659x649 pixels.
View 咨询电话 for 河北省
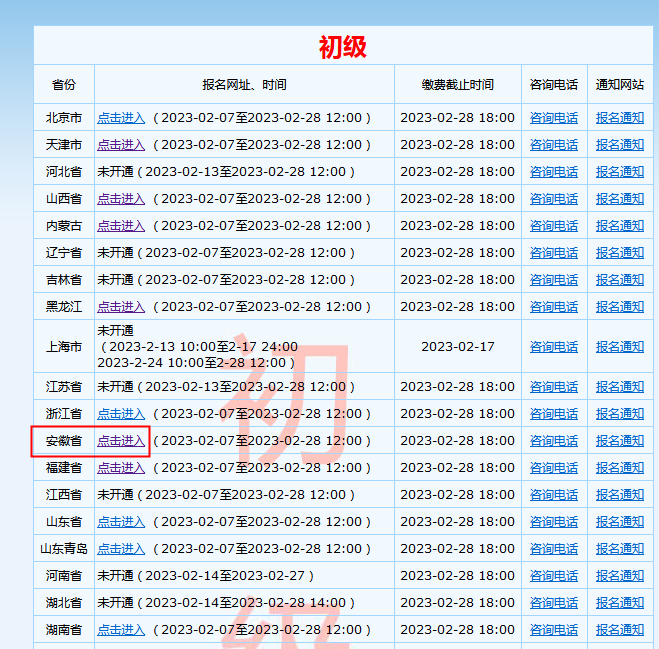[553, 172]
